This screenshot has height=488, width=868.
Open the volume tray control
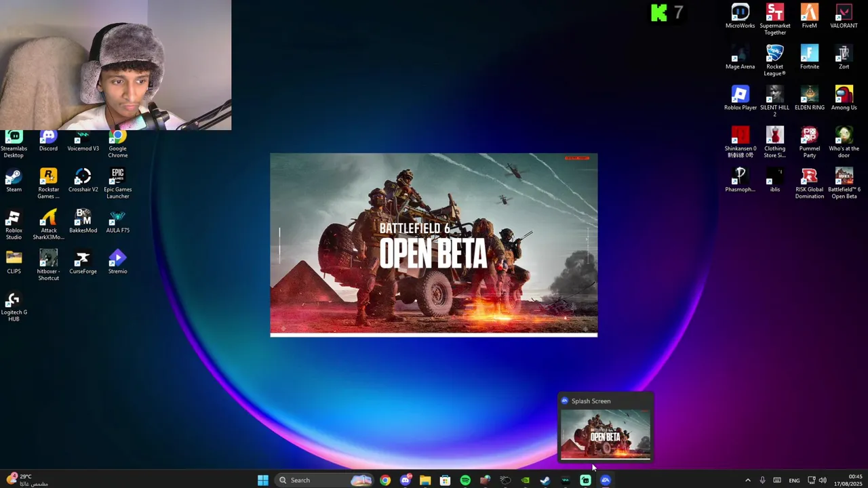coord(823,480)
